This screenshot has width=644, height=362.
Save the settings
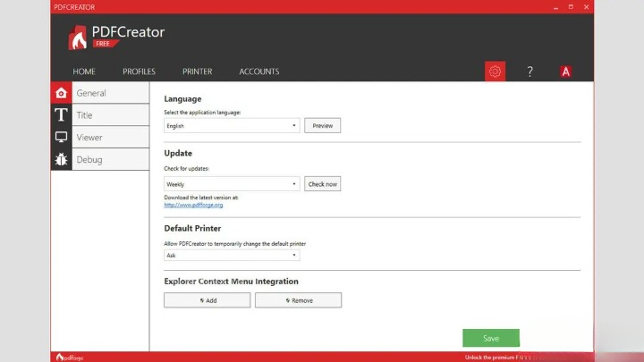pyautogui.click(x=491, y=338)
